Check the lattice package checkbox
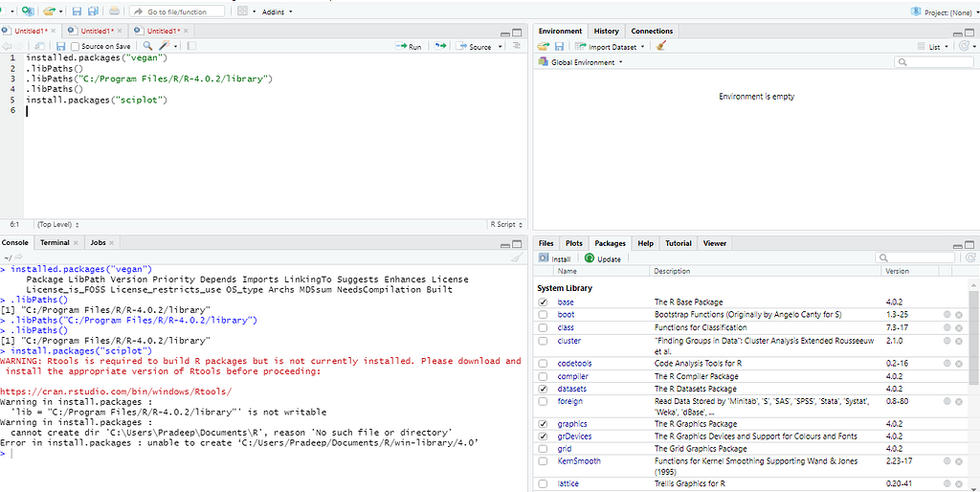Viewport: 980px width, 492px height. (543, 484)
